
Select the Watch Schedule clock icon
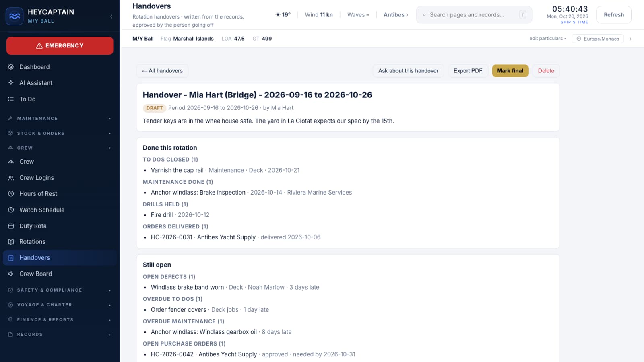click(x=11, y=210)
